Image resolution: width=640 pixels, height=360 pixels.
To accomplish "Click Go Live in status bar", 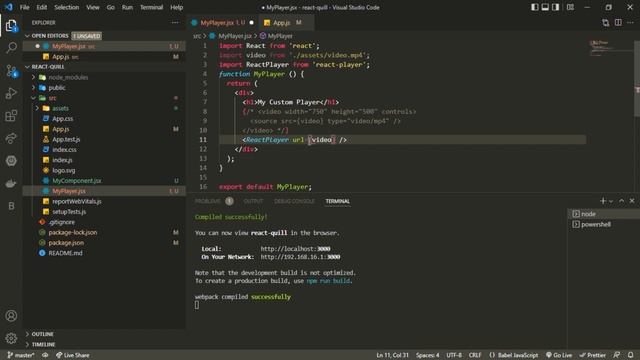I will (x=559, y=355).
